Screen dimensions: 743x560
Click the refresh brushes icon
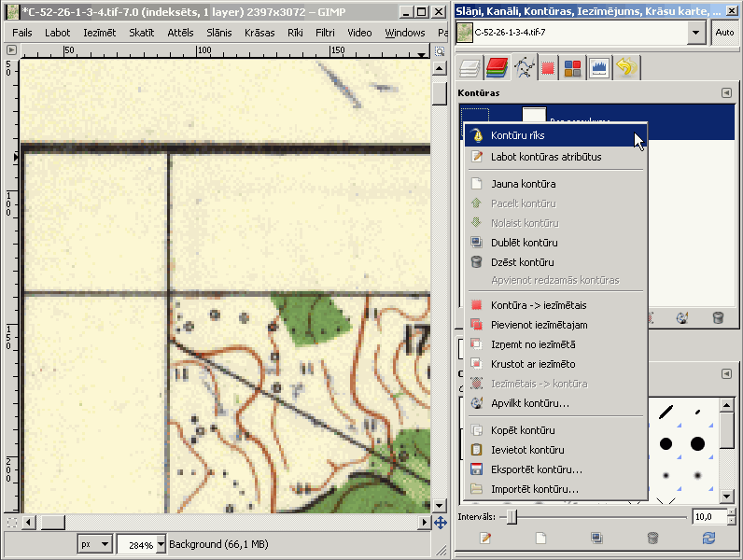[708, 538]
